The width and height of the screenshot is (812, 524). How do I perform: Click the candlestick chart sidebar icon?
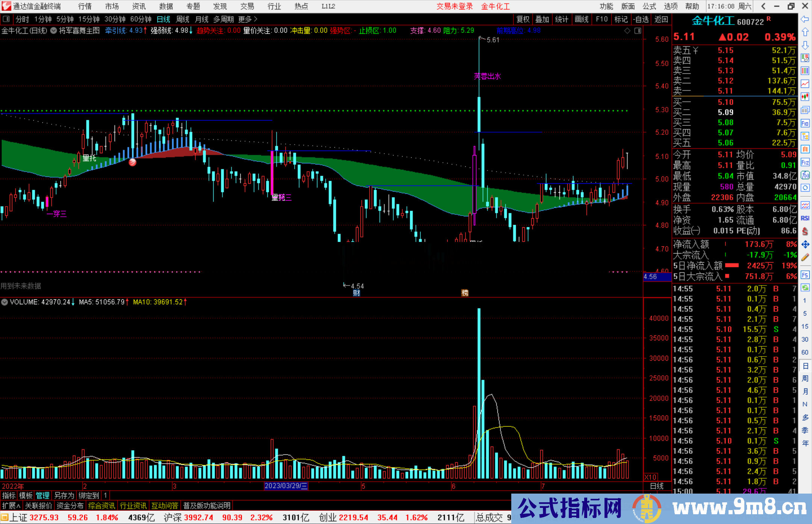(805, 97)
